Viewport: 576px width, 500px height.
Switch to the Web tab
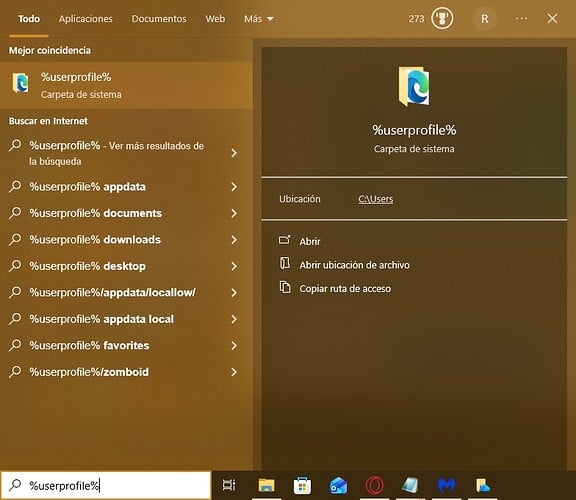pos(215,19)
